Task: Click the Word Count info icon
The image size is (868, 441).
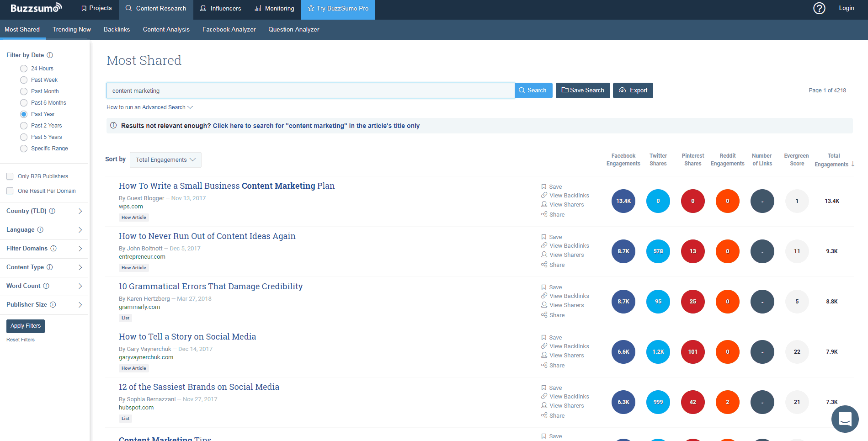Action: click(x=46, y=286)
